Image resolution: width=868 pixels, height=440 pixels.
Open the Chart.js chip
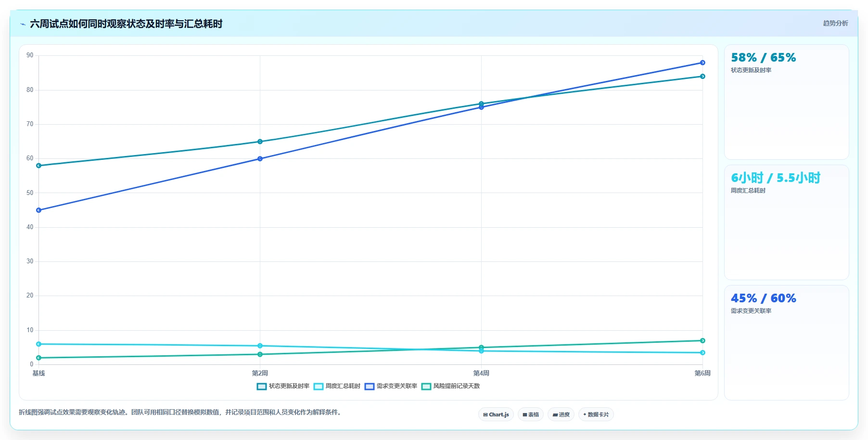point(496,414)
